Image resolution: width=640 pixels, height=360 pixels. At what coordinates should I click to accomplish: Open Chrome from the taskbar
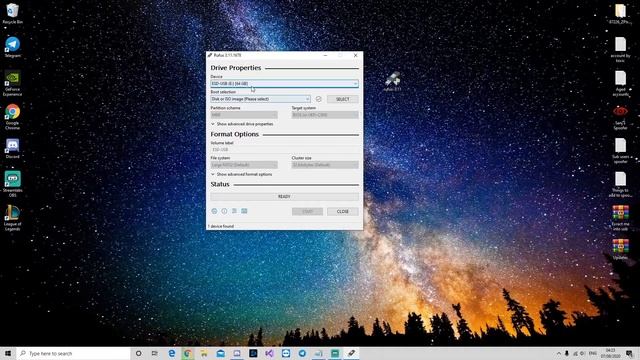188,353
